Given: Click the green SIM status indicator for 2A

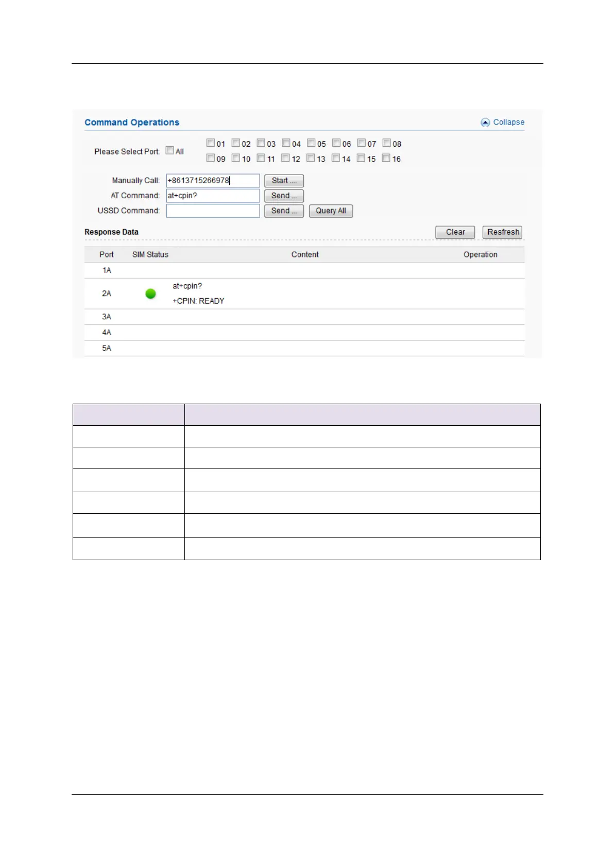Looking at the screenshot, I should 150,293.
